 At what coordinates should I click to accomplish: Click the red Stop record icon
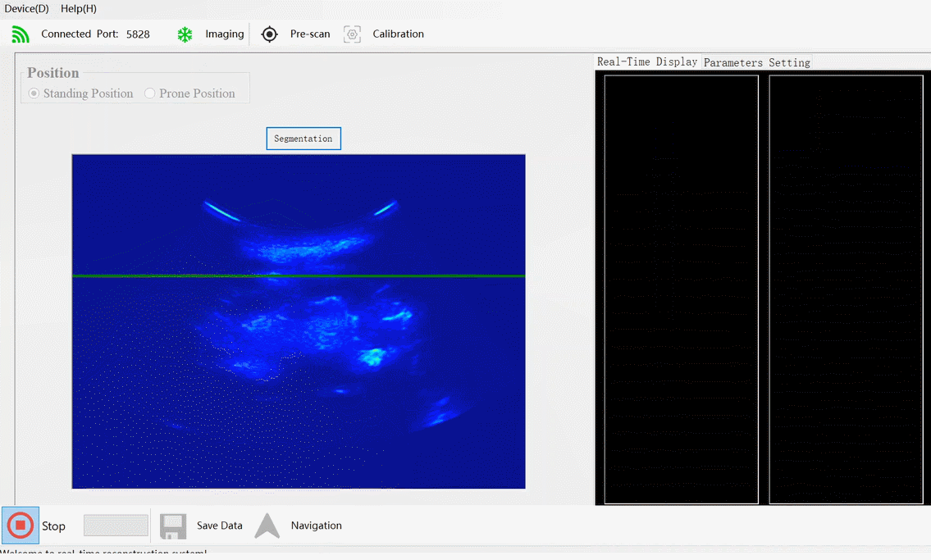point(21,525)
